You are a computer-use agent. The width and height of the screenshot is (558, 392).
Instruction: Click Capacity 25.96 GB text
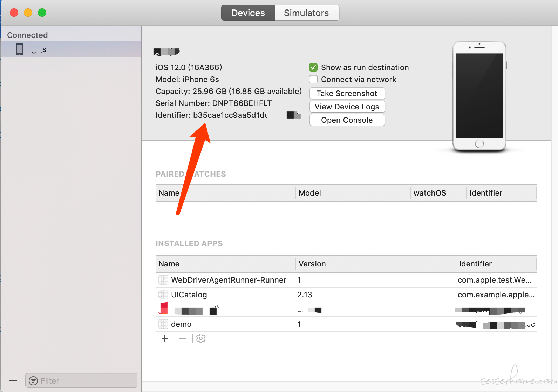(229, 91)
